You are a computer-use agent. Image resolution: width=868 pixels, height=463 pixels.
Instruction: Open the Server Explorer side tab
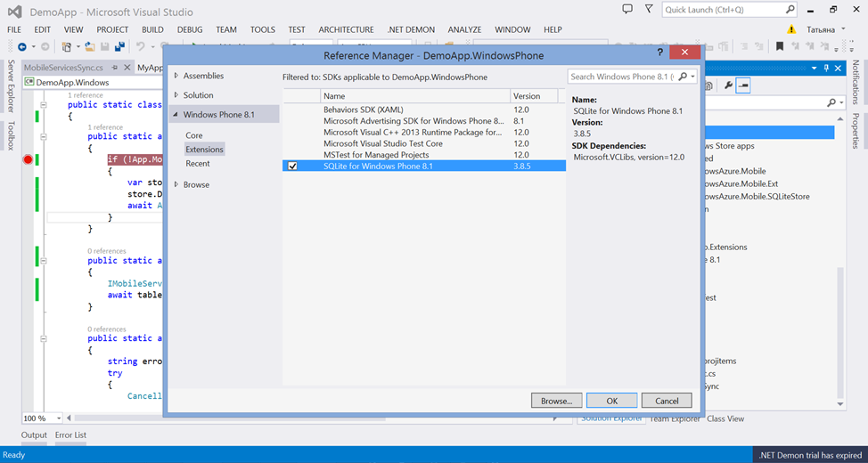(10, 86)
